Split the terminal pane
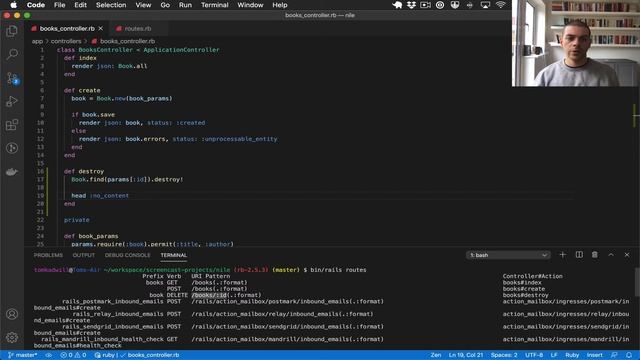 (x=579, y=255)
